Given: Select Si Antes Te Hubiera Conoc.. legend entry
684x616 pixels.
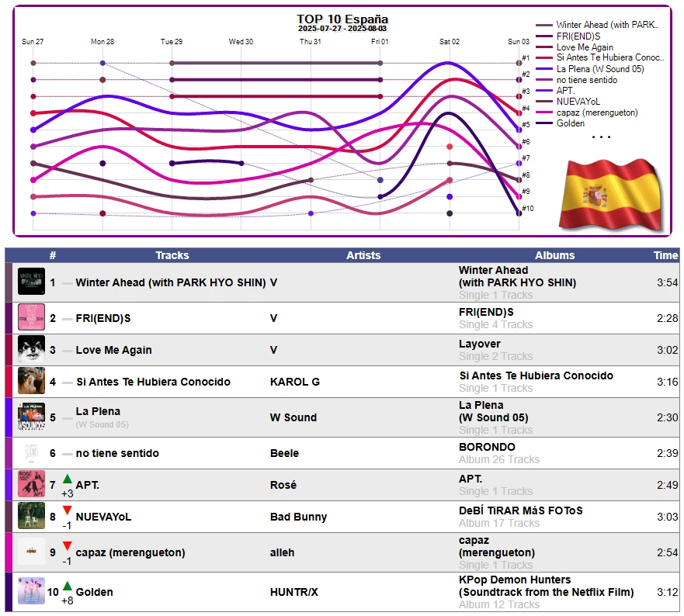Looking at the screenshot, I should point(600,57).
